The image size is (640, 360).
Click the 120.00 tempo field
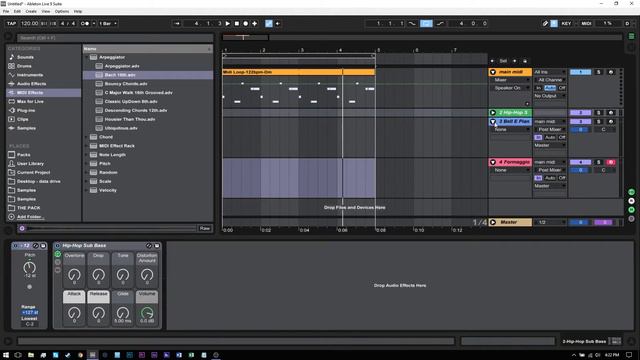pos(29,24)
